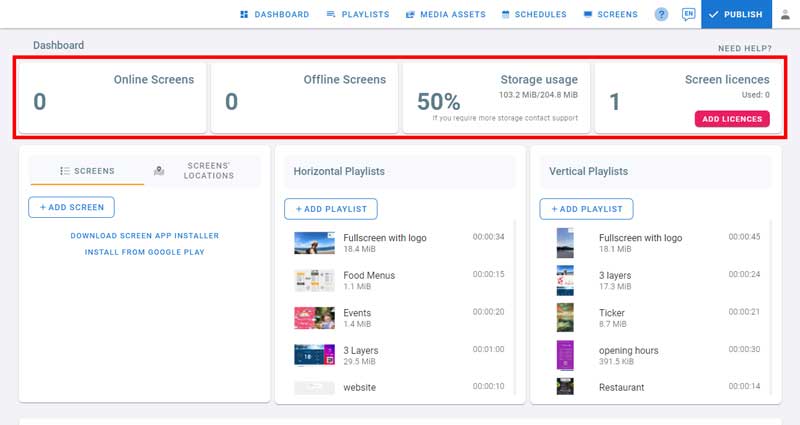Open the Download Screen App Installer link
Screen dimensions: 800x425
pyautogui.click(x=144, y=236)
